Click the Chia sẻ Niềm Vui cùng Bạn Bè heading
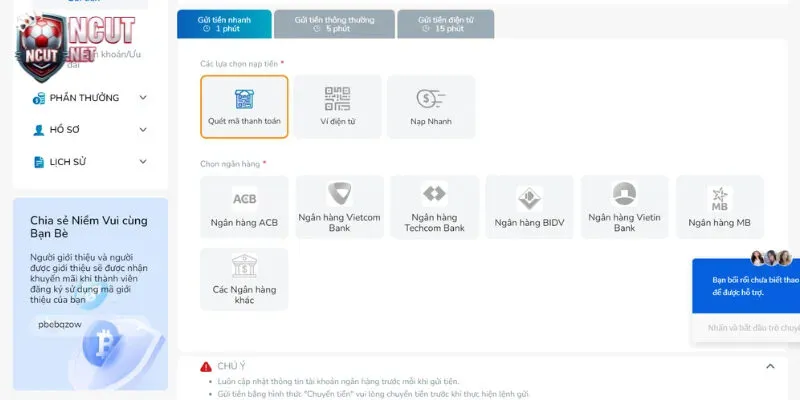800x400 pixels. pyautogui.click(x=89, y=227)
